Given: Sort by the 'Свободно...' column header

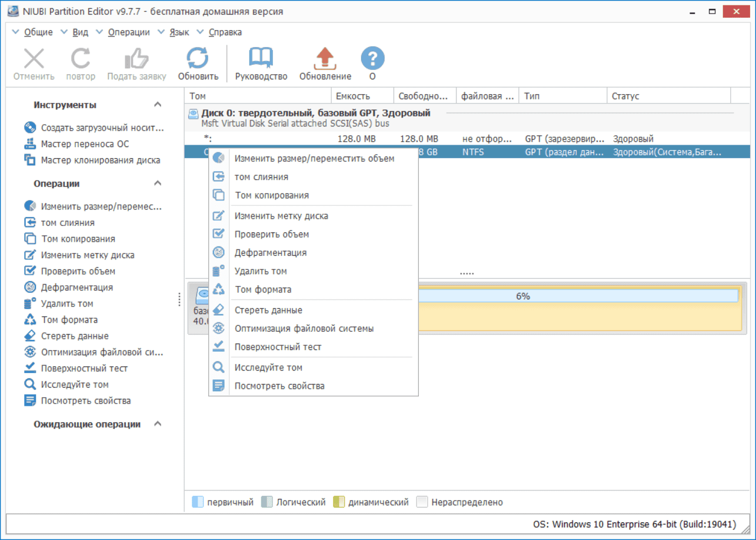Looking at the screenshot, I should click(425, 96).
